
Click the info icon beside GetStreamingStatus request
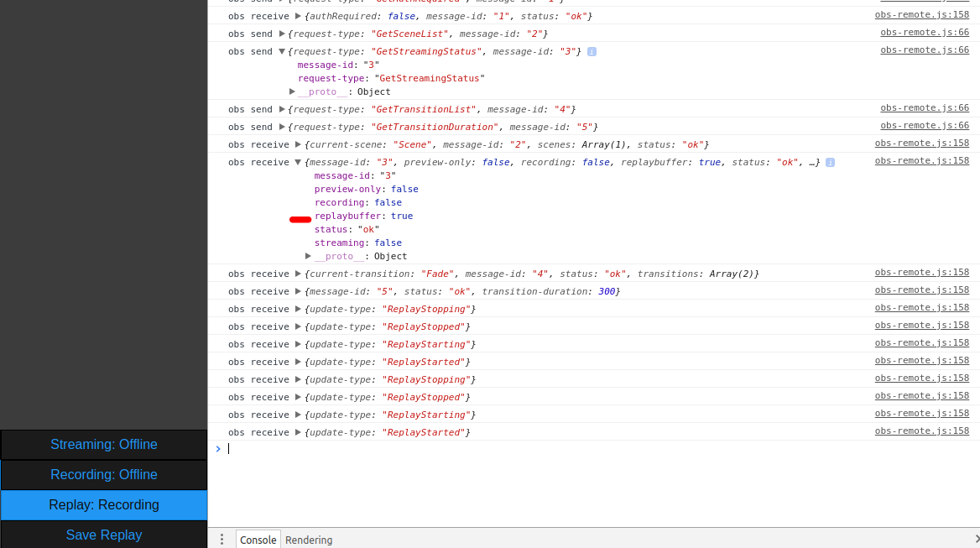pos(593,51)
